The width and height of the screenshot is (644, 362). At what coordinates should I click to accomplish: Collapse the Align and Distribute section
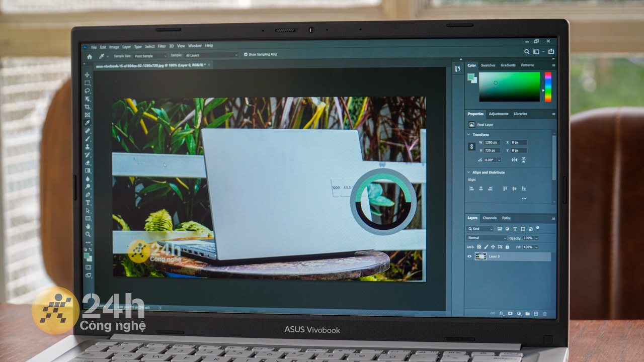pyautogui.click(x=469, y=172)
